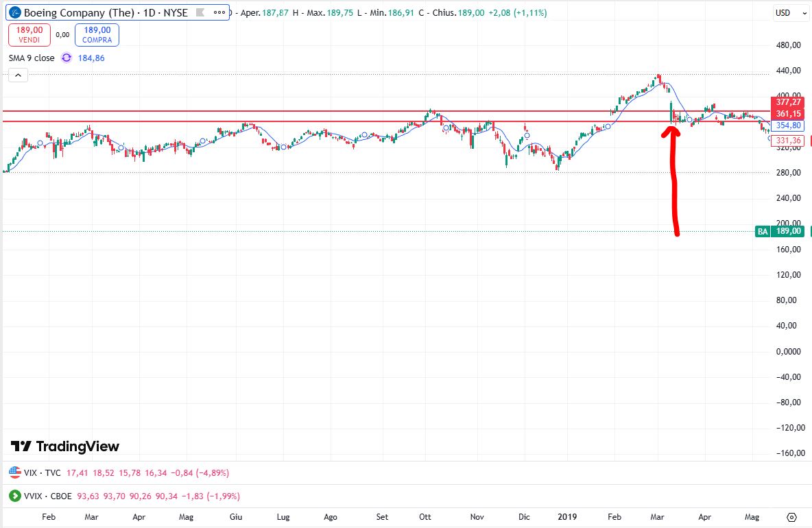Click the green VVIX symbol icon

coord(14,496)
